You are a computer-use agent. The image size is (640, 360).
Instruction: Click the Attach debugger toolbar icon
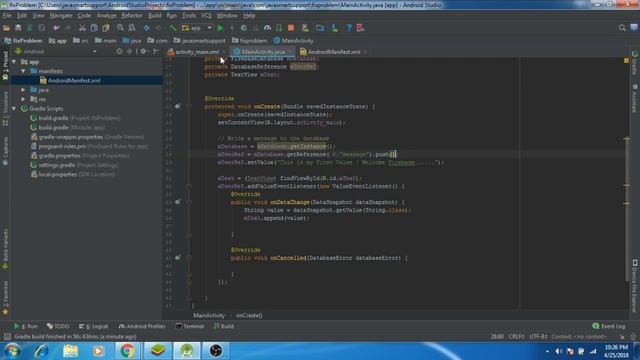279,28
